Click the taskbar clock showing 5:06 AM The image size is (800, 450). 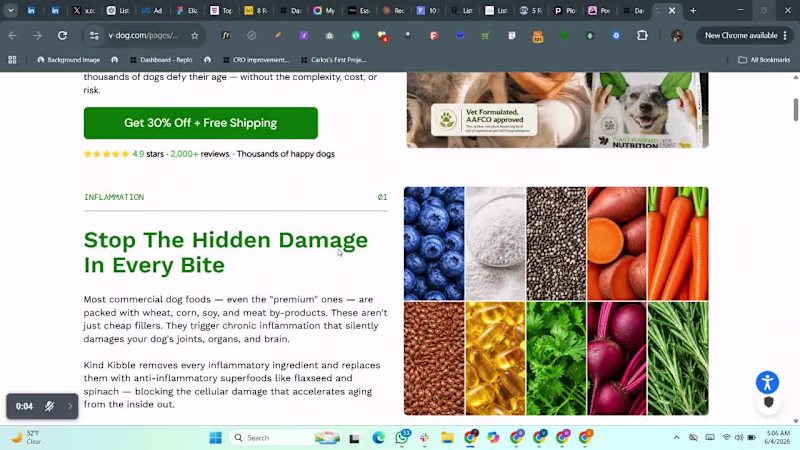click(777, 437)
